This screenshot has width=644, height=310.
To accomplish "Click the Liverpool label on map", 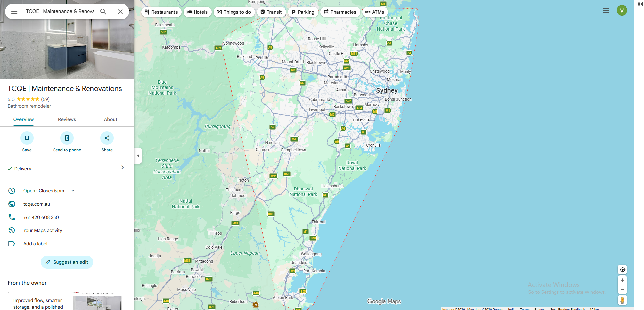I will coord(317,110).
